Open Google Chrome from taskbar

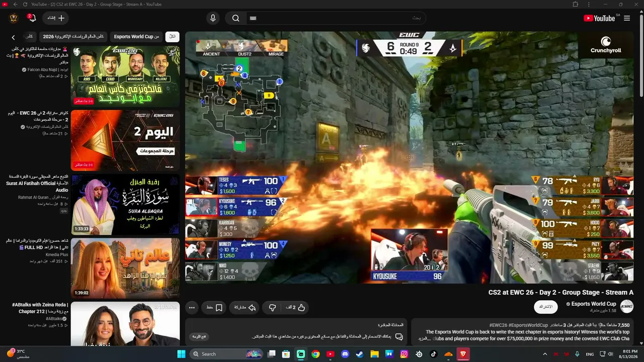pyautogui.click(x=315, y=354)
